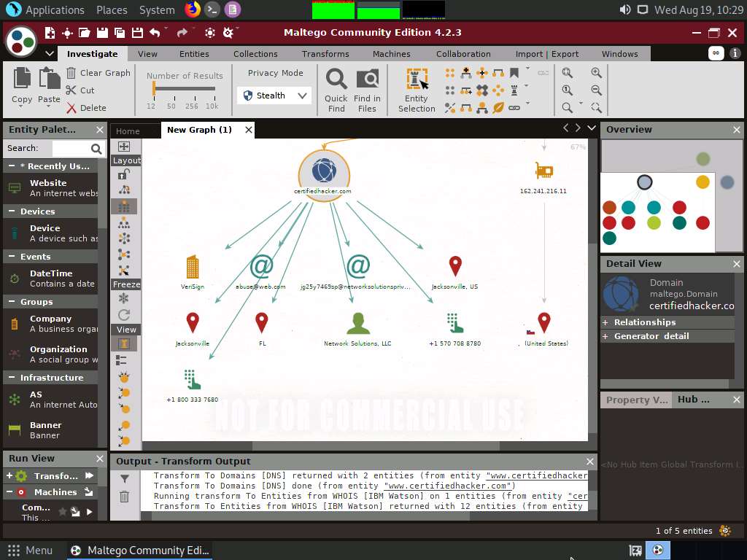Click the Maltego application logo button
This screenshot has height=560, width=747.
(x=21, y=42)
